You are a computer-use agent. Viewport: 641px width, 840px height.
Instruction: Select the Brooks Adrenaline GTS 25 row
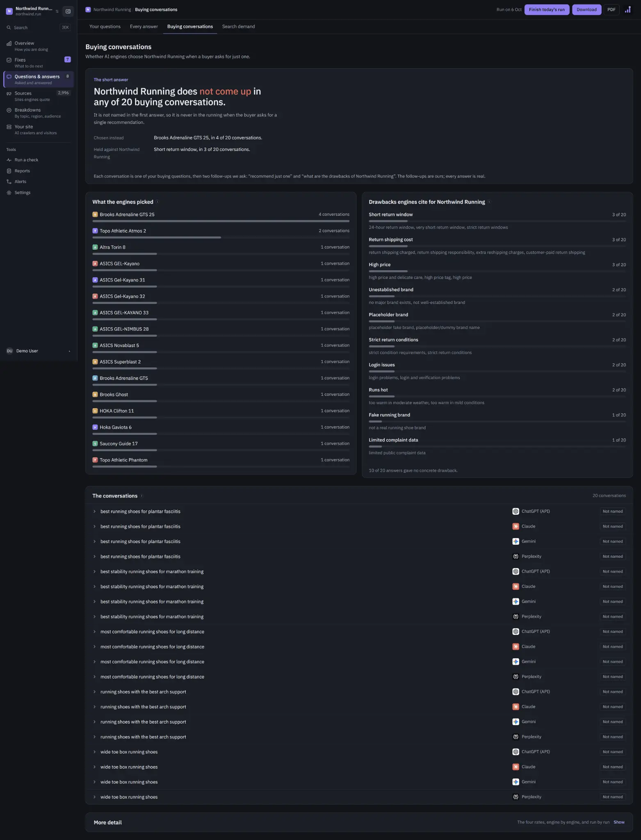pos(221,217)
